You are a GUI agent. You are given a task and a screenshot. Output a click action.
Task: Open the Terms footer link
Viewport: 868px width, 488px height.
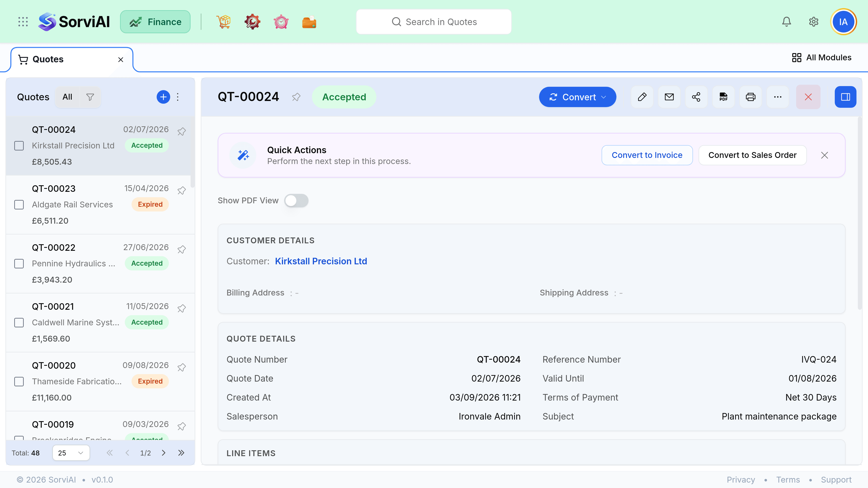point(788,480)
